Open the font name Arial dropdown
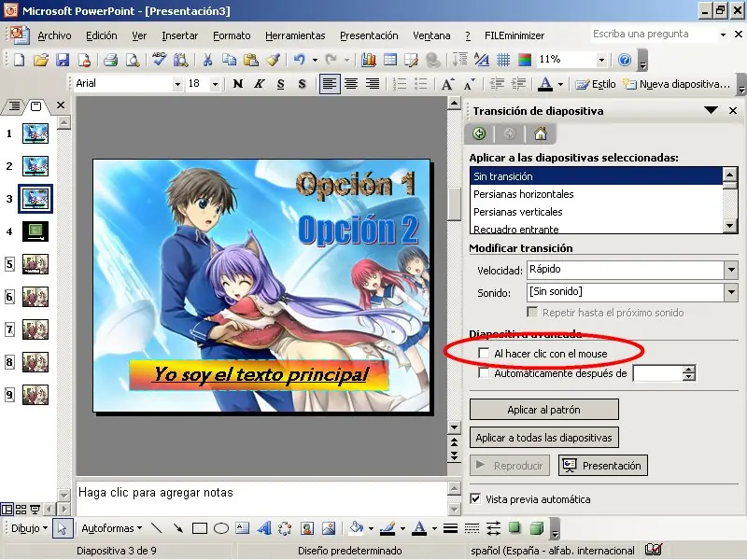Viewport: 747px width, 560px height. pos(177,84)
